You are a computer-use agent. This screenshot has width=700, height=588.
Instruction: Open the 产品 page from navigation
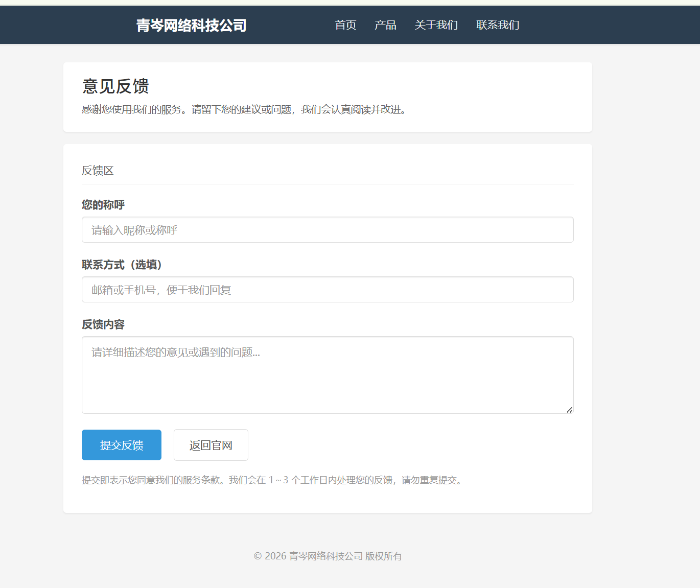(x=385, y=25)
